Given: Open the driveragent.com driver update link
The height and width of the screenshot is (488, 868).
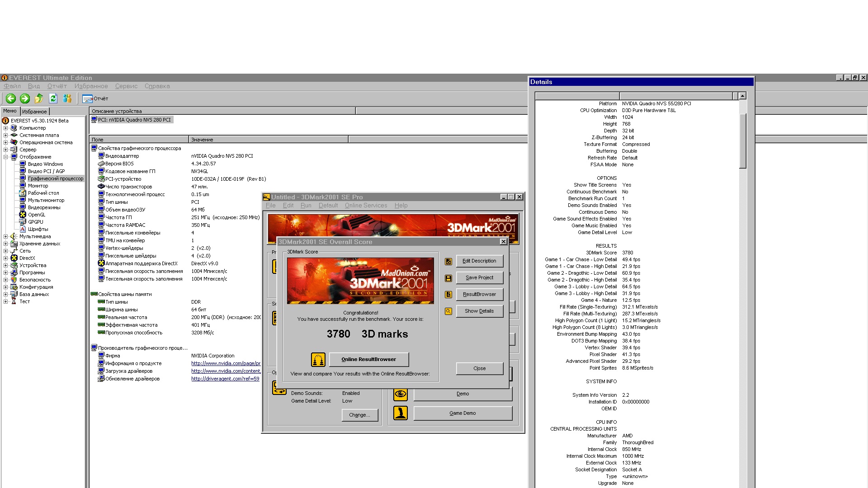Looking at the screenshot, I should point(225,379).
